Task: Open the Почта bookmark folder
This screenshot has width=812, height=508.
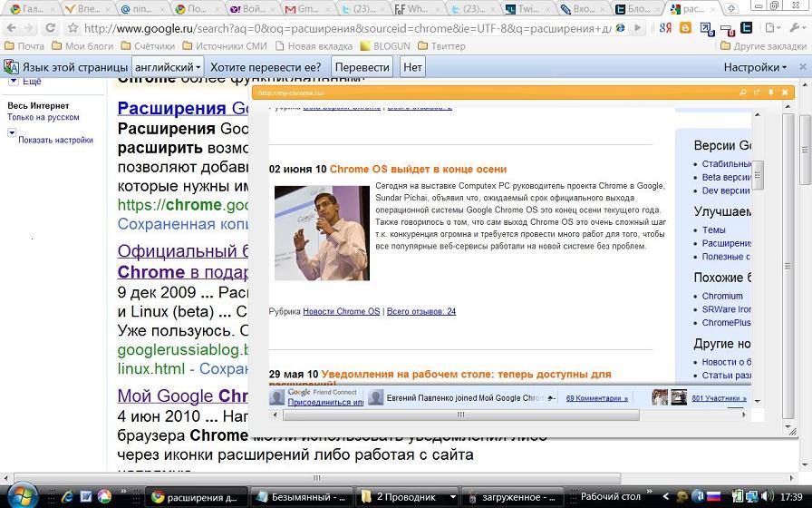Action: 24,46
